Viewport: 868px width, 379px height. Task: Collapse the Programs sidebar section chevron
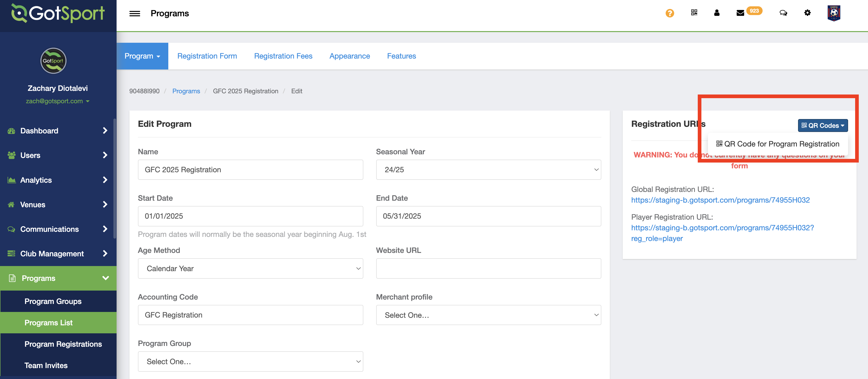[x=105, y=278]
